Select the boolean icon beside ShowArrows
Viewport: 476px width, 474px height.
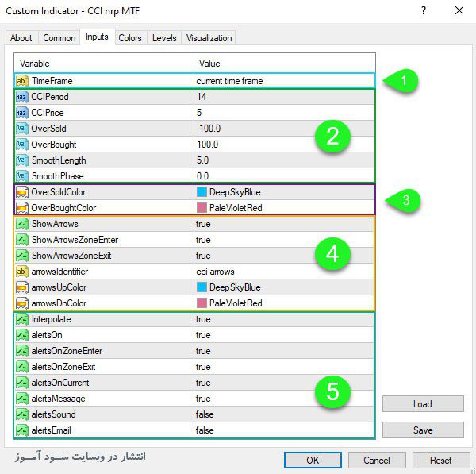[x=22, y=224]
